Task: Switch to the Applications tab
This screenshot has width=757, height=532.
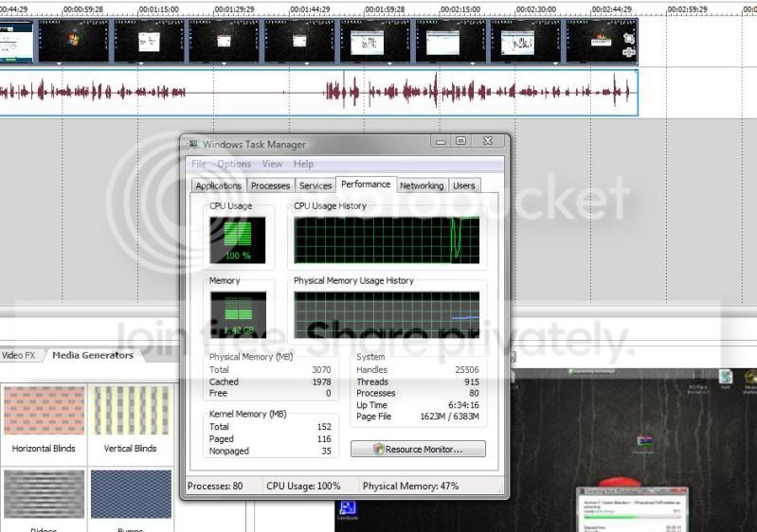Action: click(218, 186)
